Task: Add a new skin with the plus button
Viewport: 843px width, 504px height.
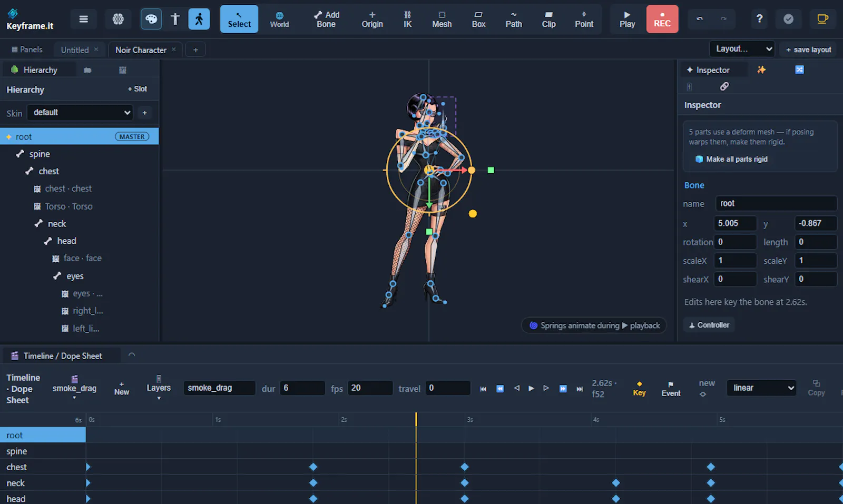Action: point(144,113)
